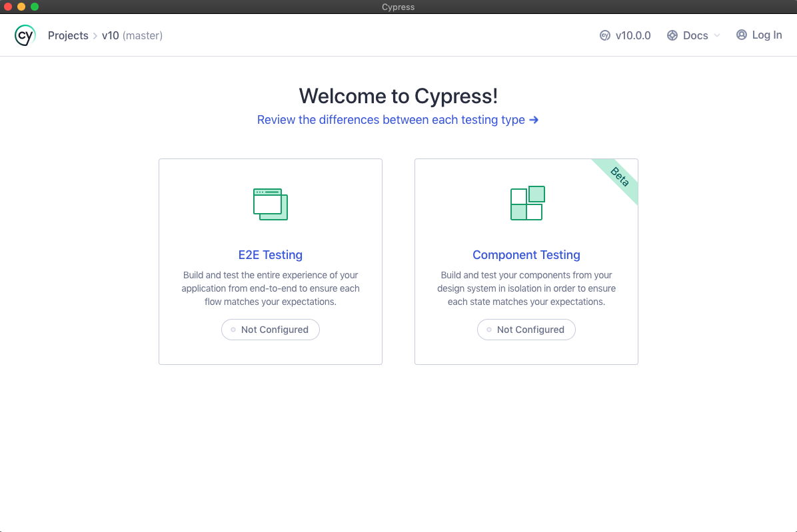
Task: Choose the Component Testing title
Action: [526, 254]
